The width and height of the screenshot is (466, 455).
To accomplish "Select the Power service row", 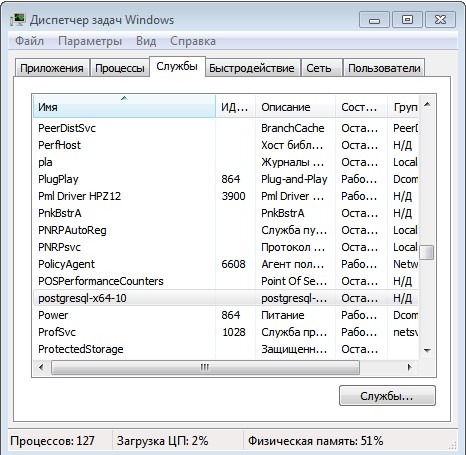I will tap(226, 315).
